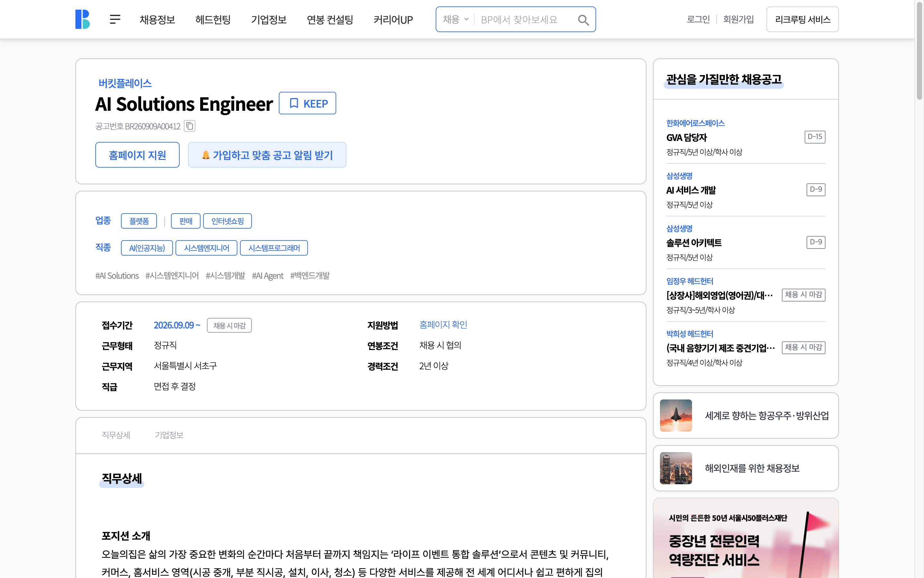Open the AI 서비스 개발 job posting
Viewport: 924px width, 578px height.
(691, 190)
